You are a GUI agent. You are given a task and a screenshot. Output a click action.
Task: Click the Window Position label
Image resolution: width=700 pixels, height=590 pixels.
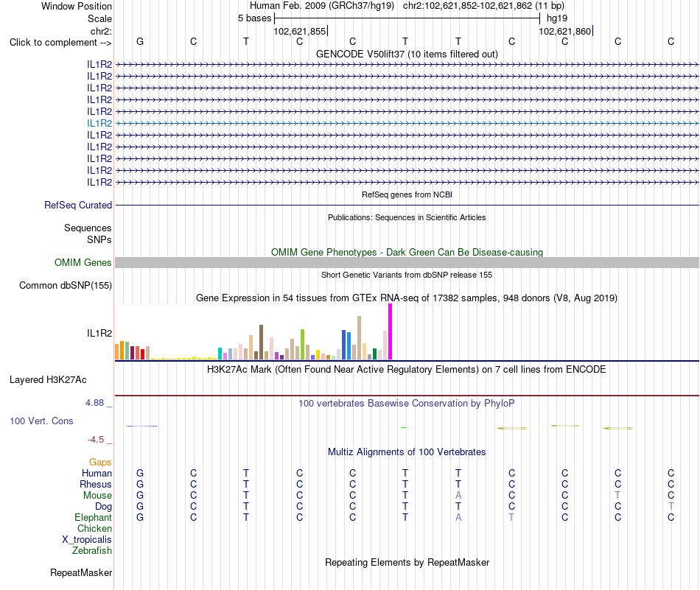tap(77, 6)
